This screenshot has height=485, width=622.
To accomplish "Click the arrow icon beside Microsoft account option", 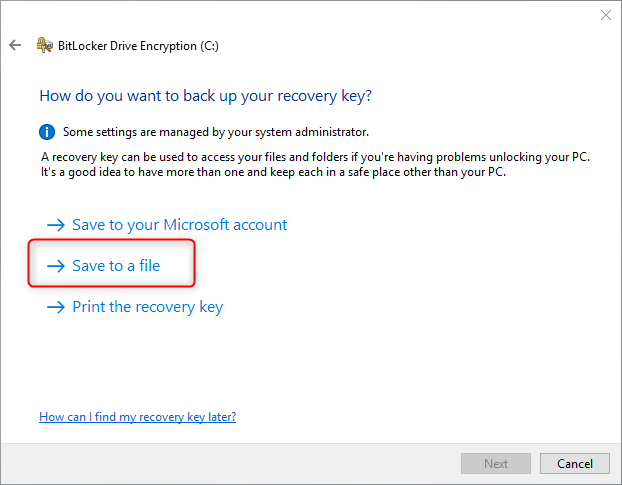I will tap(56, 225).
